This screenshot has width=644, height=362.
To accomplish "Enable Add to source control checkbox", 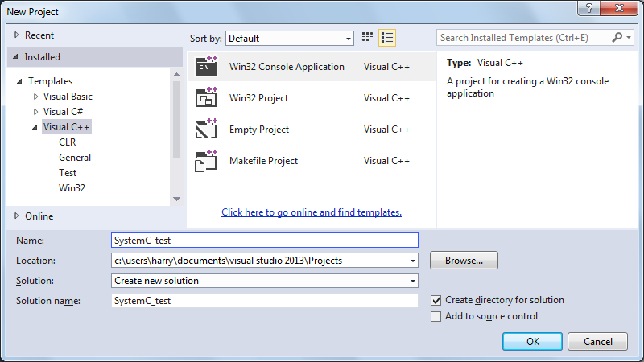I will click(436, 316).
